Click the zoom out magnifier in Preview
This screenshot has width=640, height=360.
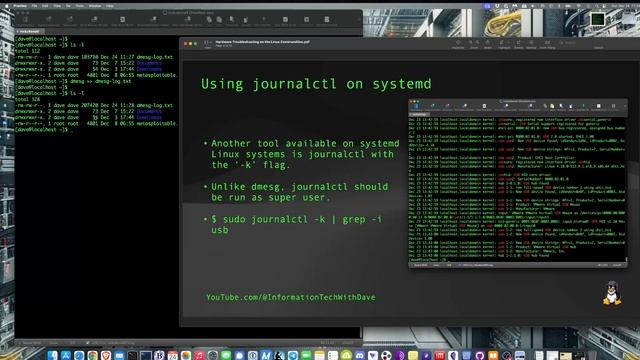point(470,42)
